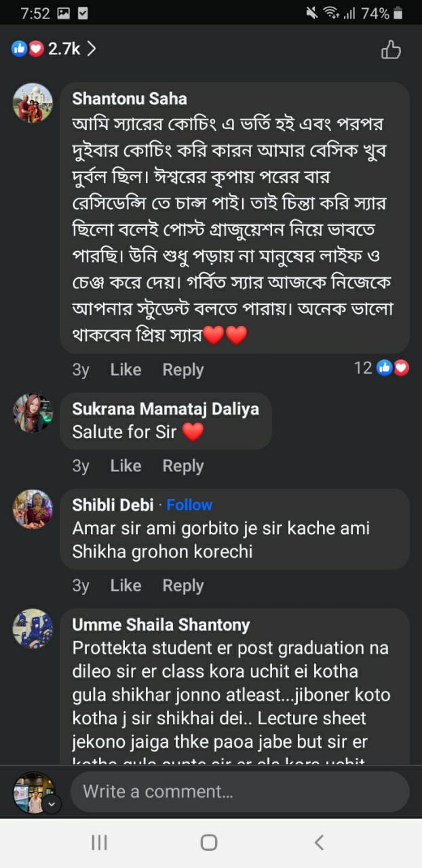The image size is (422, 868).
Task: Like the "Salute for Sir" comment
Action: [126, 466]
